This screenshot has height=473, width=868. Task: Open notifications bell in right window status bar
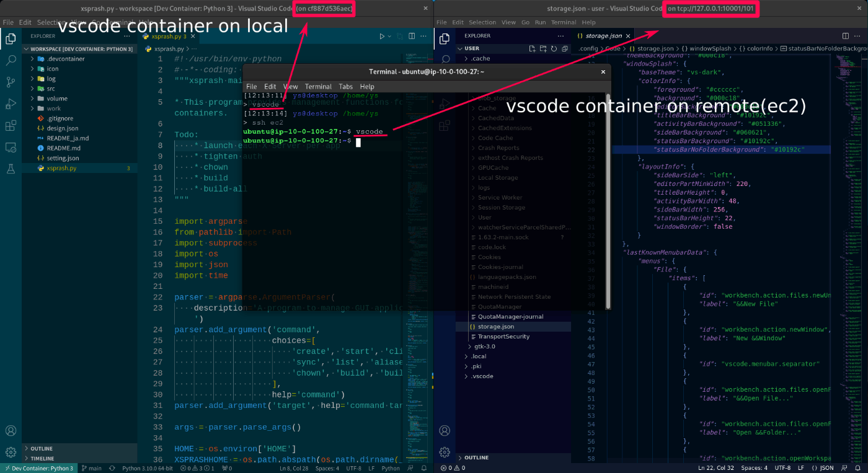[x=859, y=468]
